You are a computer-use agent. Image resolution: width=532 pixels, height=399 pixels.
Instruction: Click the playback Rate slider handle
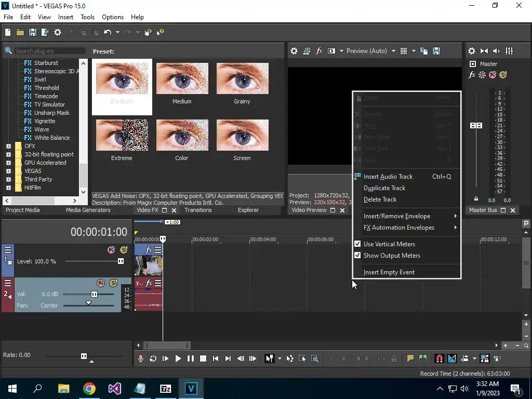[84, 356]
